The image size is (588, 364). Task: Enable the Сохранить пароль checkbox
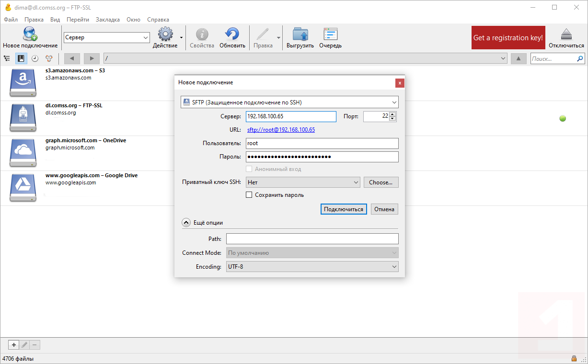point(249,195)
